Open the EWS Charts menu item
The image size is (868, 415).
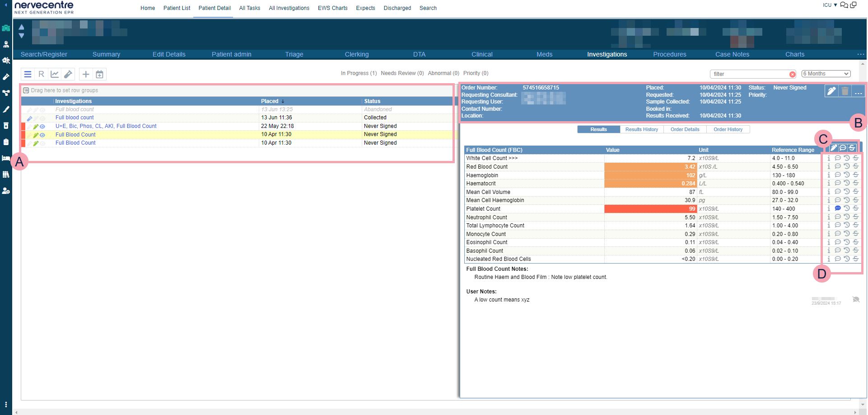tap(332, 8)
